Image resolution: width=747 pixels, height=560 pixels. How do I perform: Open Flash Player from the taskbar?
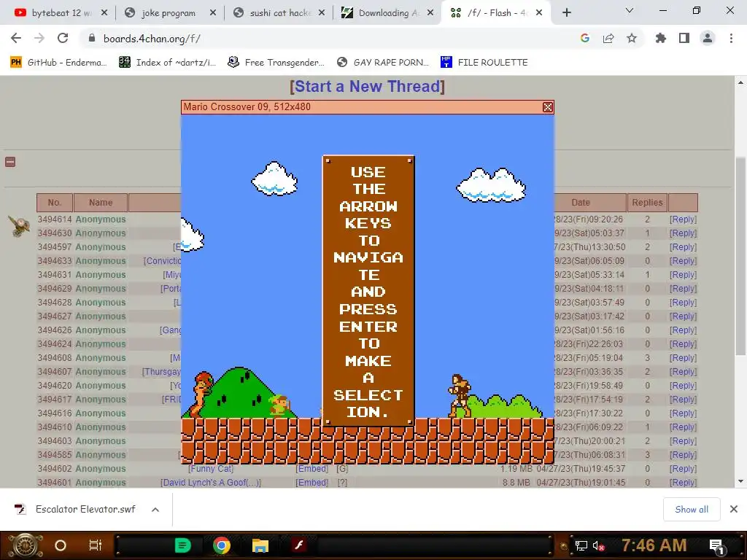298,545
